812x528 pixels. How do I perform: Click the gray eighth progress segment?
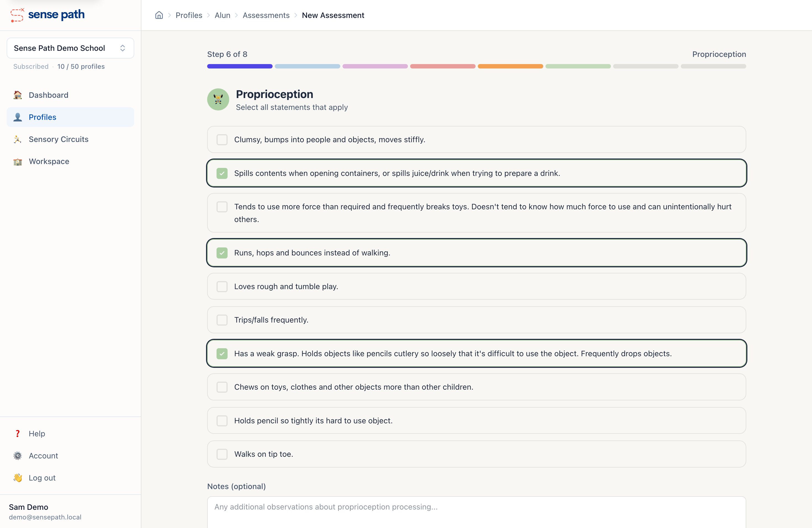point(713,66)
